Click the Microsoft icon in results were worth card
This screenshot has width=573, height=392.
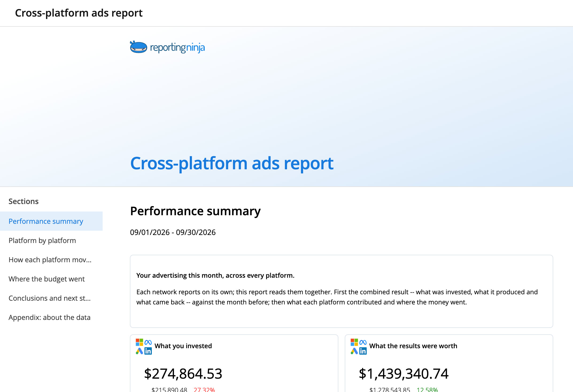click(354, 342)
